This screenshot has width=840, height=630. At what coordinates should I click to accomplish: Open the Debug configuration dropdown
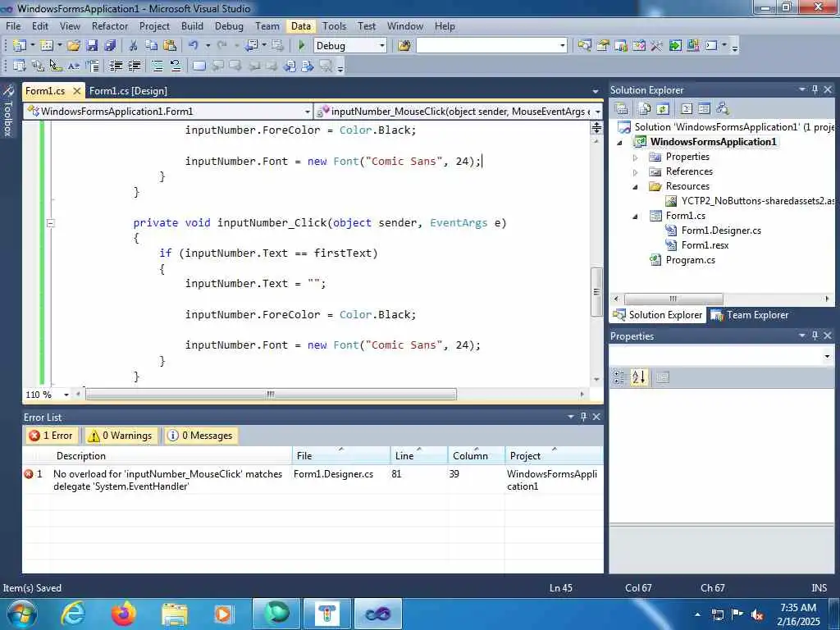pyautogui.click(x=382, y=46)
